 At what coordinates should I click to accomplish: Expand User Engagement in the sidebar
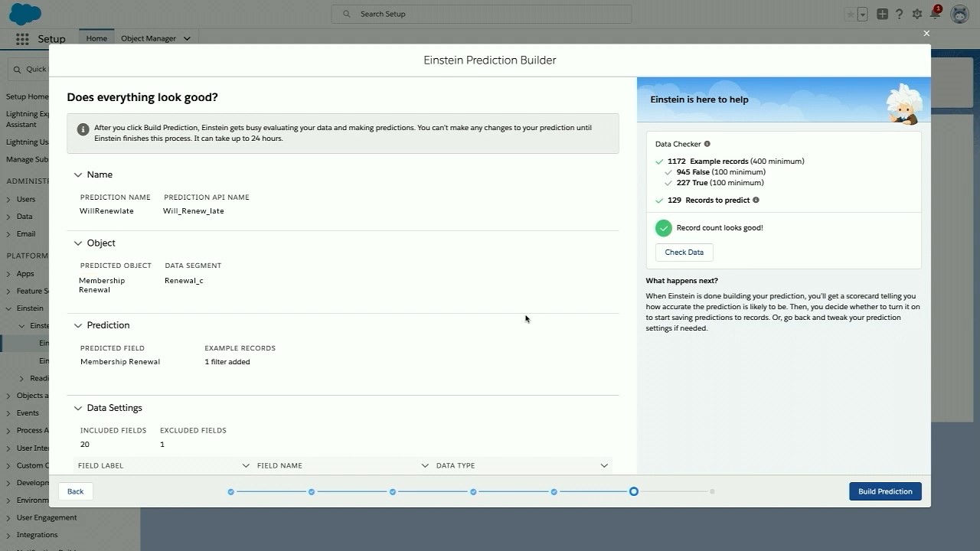coord(8,517)
